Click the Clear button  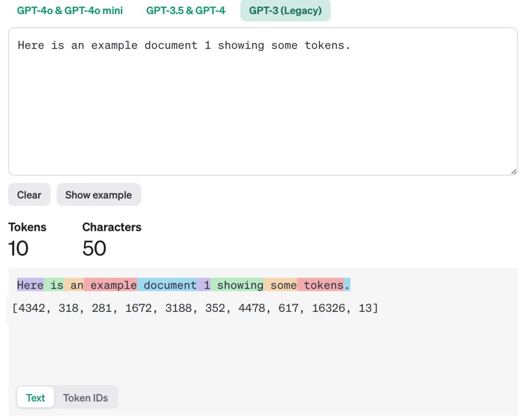pos(29,194)
